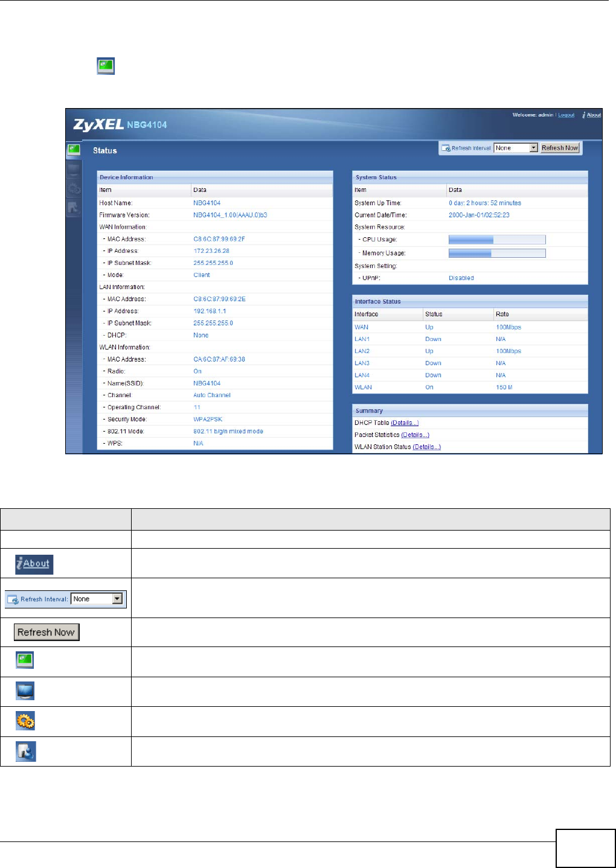Image resolution: width=616 pixels, height=868 pixels.
Task: Click the Interface Status panel header
Action: (x=470, y=301)
